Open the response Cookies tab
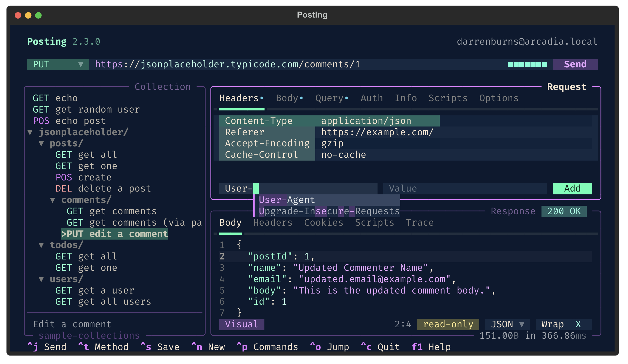Image resolution: width=628 pixels, height=364 pixels. tap(324, 223)
